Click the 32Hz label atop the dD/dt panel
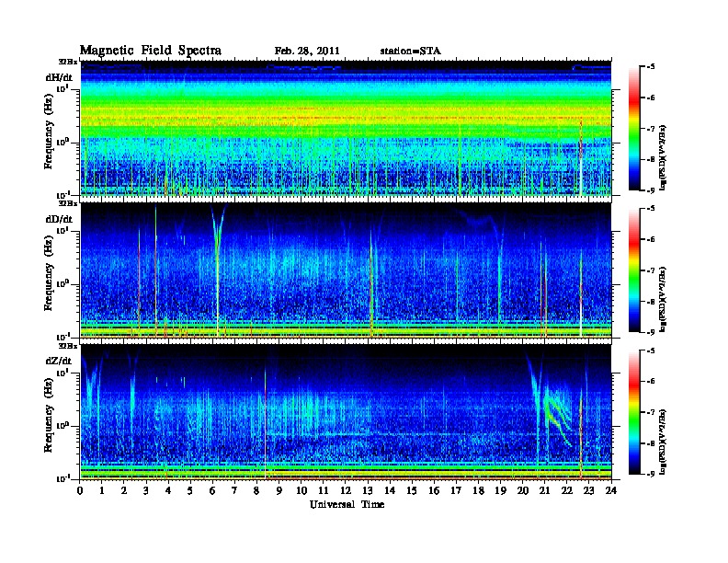This screenshot has width=728, height=563. pyautogui.click(x=68, y=203)
